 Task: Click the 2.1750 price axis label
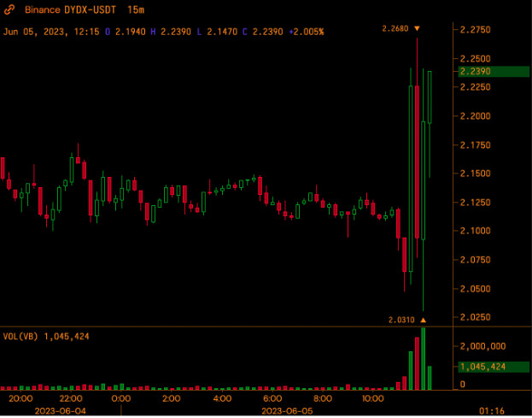pyautogui.click(x=476, y=145)
